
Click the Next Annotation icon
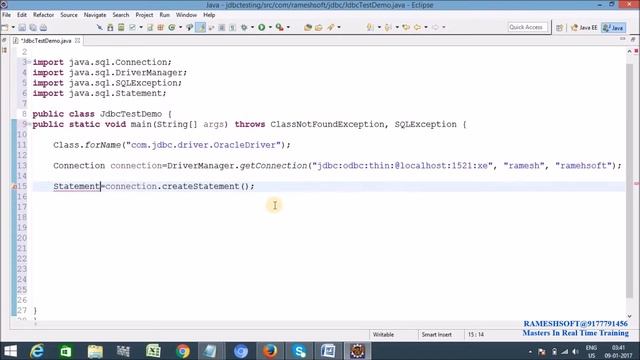click(x=370, y=27)
